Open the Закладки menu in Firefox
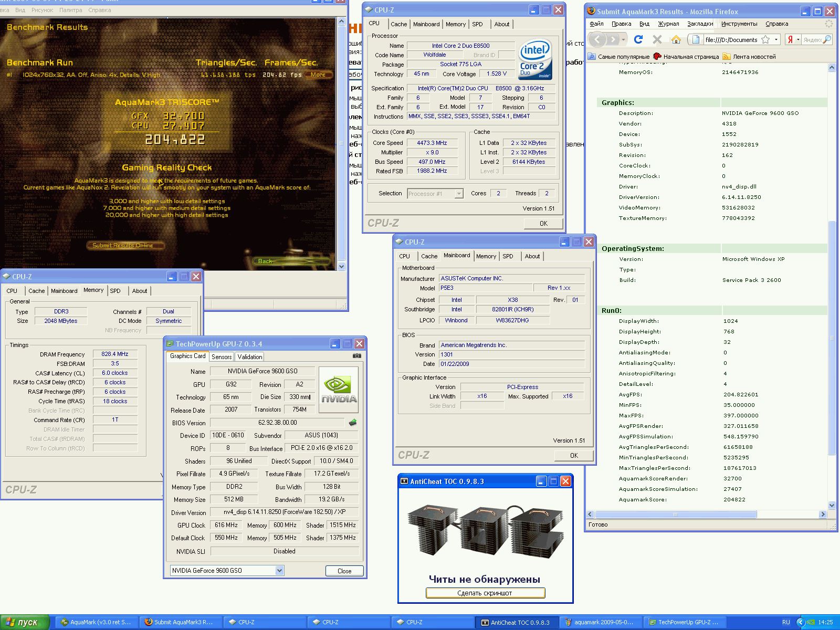 pyautogui.click(x=700, y=24)
